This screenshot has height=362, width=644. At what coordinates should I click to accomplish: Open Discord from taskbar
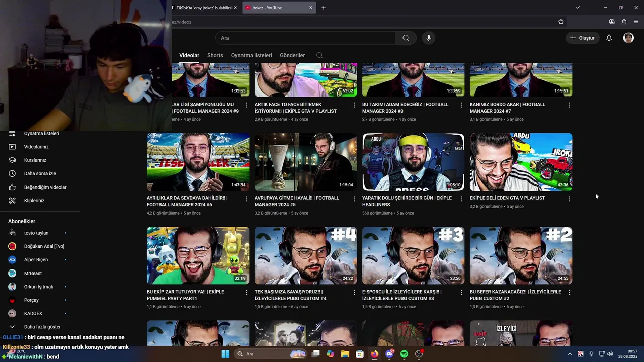(x=389, y=354)
